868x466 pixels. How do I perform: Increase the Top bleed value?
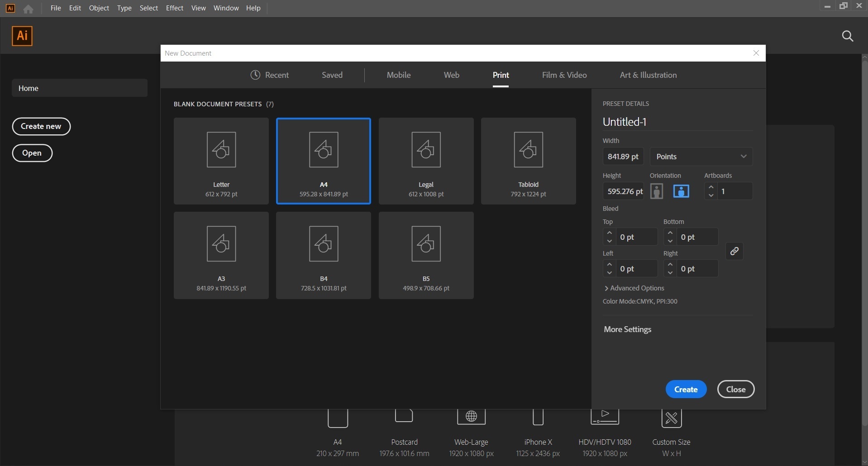tap(609, 233)
